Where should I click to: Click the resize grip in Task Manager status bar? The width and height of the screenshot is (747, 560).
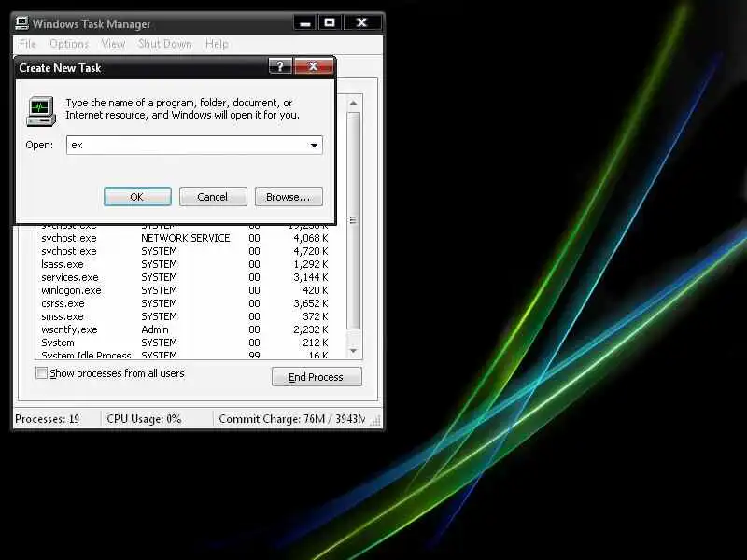pos(376,420)
